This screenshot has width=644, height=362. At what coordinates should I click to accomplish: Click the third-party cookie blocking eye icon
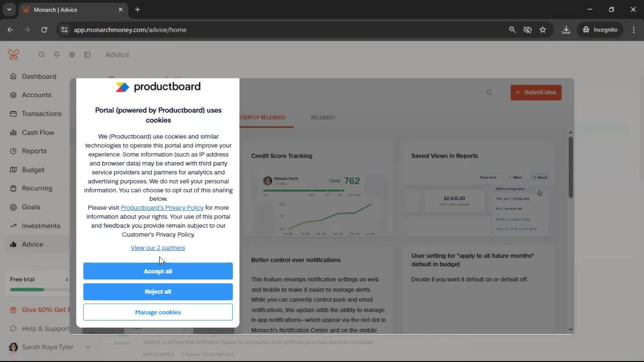(527, 30)
